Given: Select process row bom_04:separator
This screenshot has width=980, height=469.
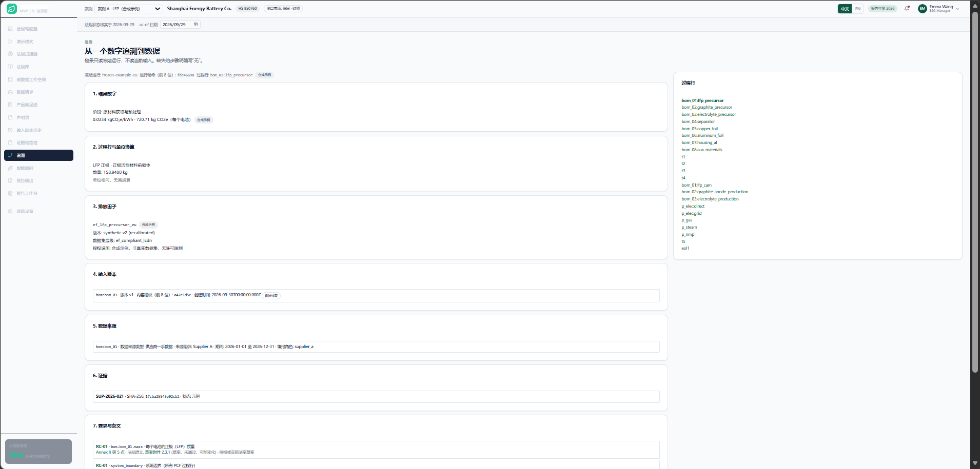Looking at the screenshot, I should [x=698, y=121].
